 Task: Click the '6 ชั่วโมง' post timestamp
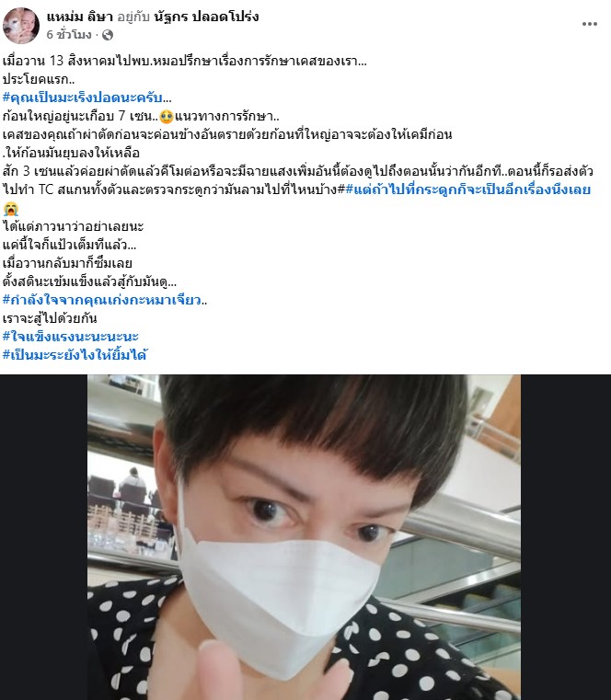click(69, 35)
